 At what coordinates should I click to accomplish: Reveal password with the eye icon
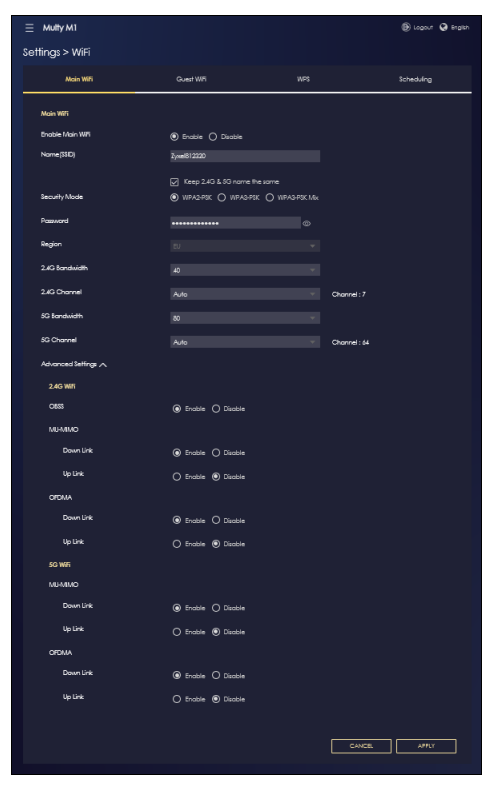pos(306,223)
